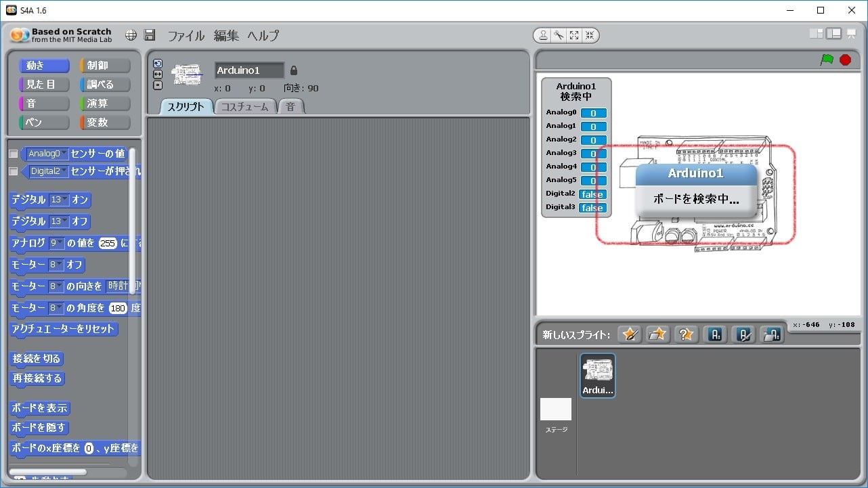Set rotation style to don't rotate
Screen dimensions: 868x488
158,85
